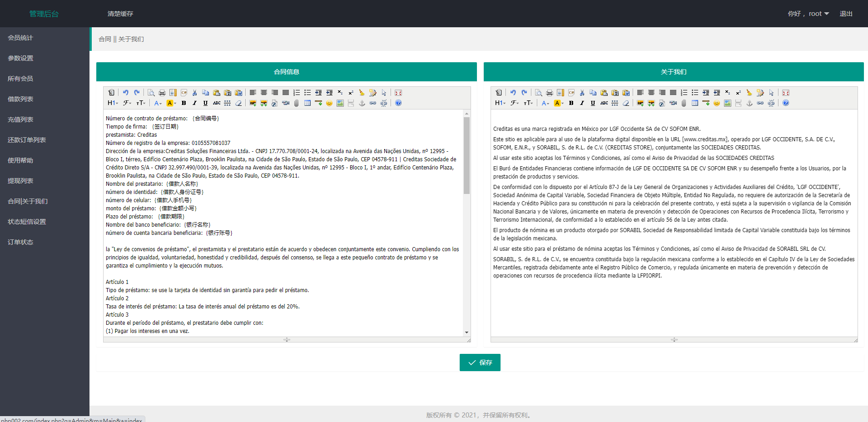Viewport: 868px width, 422px height.
Task: Open 管理后台 home link
Action: pos(44,14)
